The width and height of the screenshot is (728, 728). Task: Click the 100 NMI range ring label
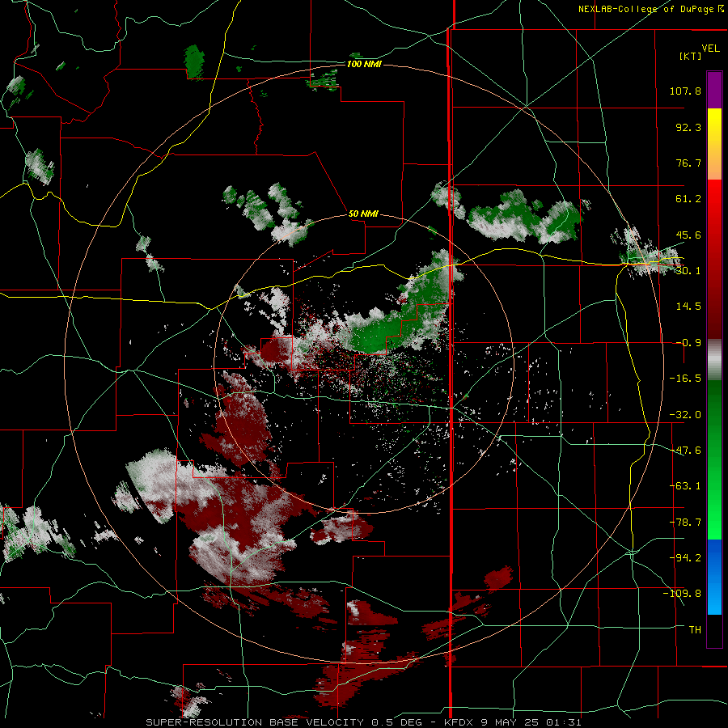click(365, 64)
